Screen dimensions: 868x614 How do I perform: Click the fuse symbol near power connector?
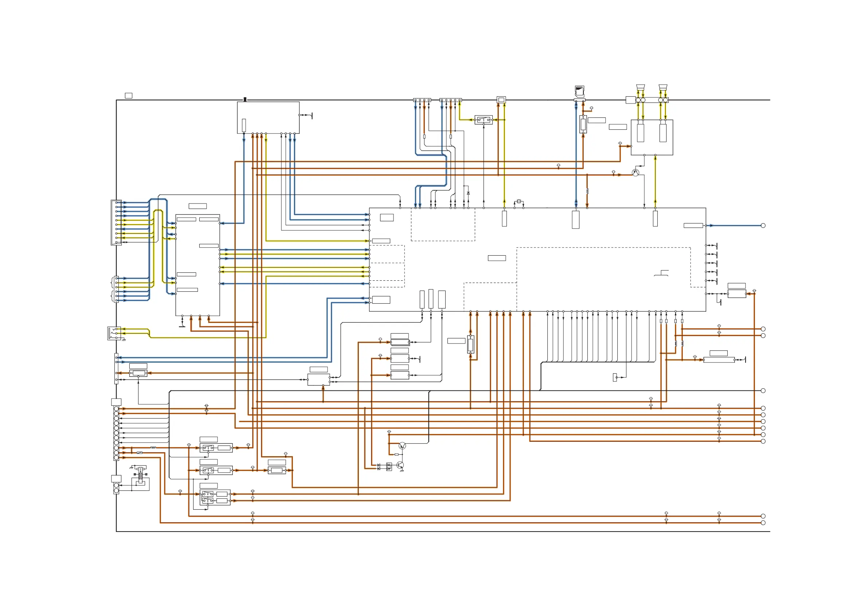tap(140, 453)
